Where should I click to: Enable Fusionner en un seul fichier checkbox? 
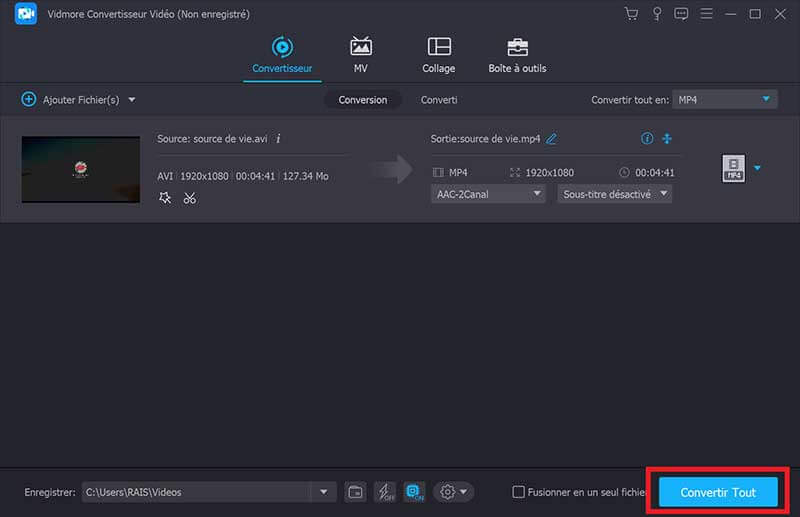point(518,492)
